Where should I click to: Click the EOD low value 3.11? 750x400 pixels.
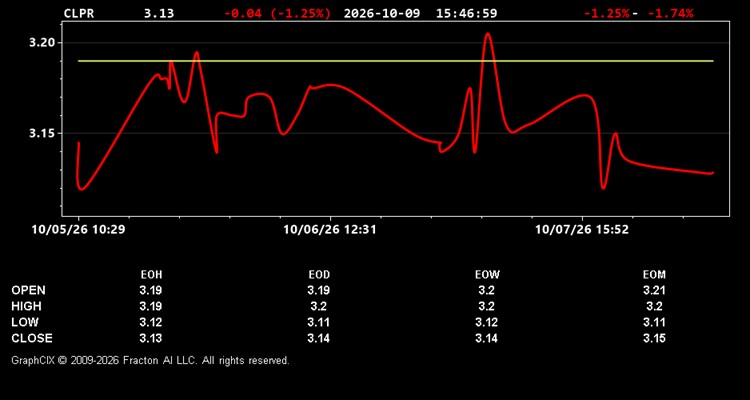[319, 322]
